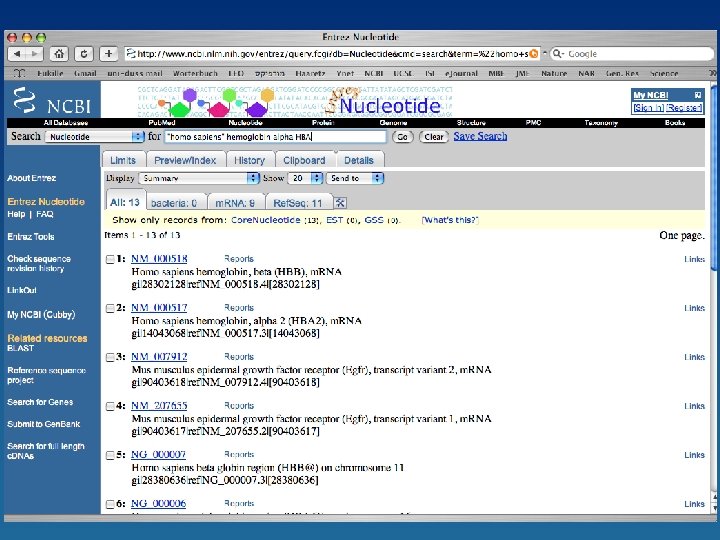Tick checkbox for result 2 NM_000517
The image size is (720, 540).
[x=110, y=309]
